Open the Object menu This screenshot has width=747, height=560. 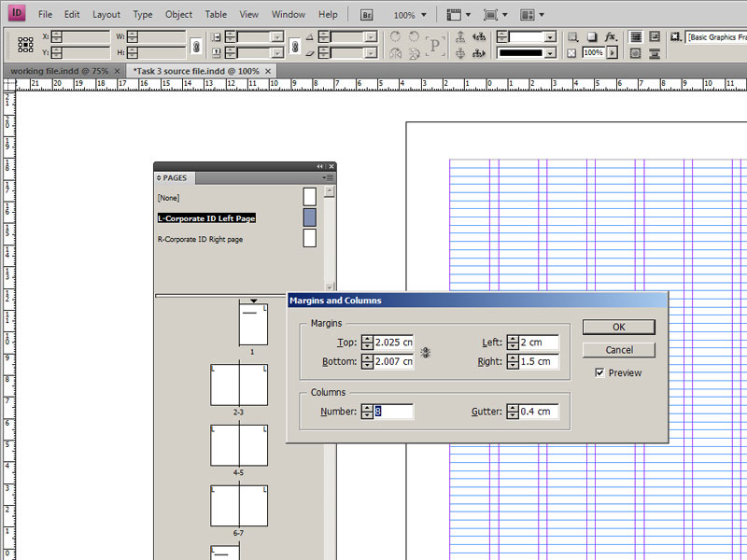178,15
